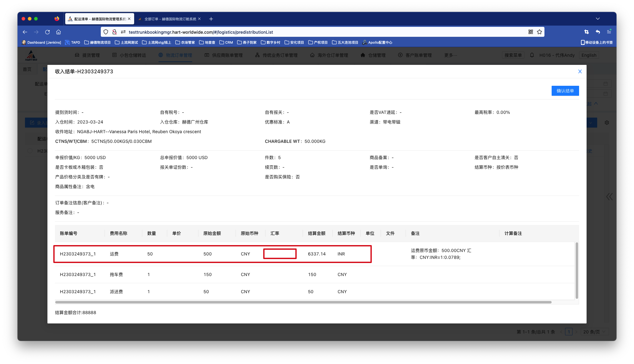The width and height of the screenshot is (634, 364).
Task: Click the browser home icon
Action: [58, 32]
